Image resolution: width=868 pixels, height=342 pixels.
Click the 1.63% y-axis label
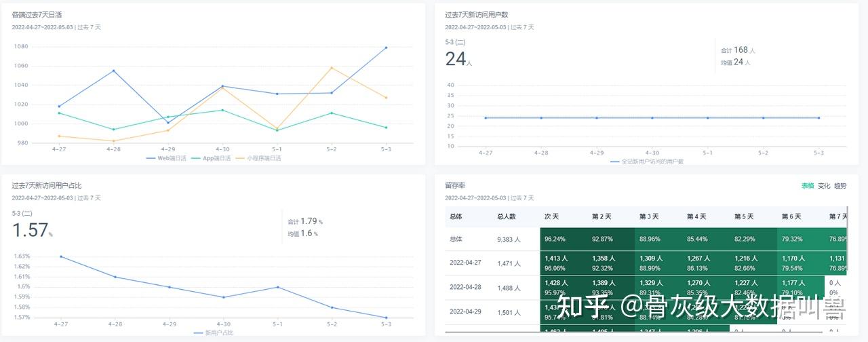point(22,256)
